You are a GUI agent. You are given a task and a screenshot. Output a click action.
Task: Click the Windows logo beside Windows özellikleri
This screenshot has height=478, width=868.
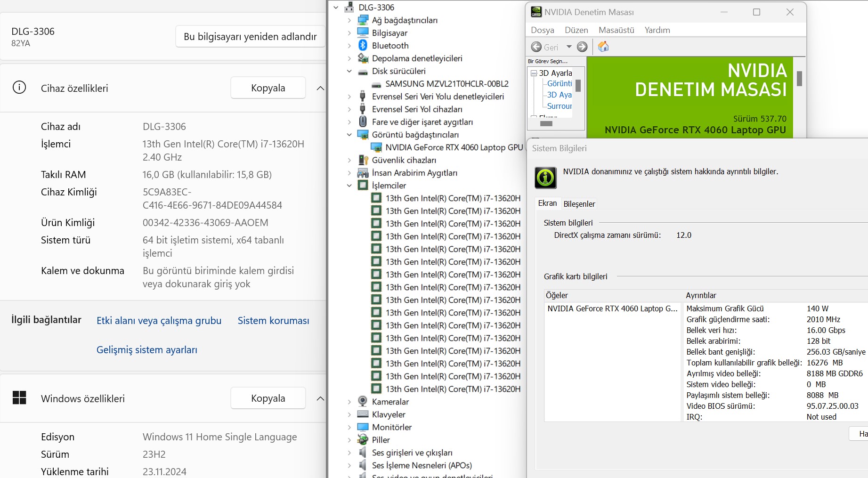click(19, 397)
